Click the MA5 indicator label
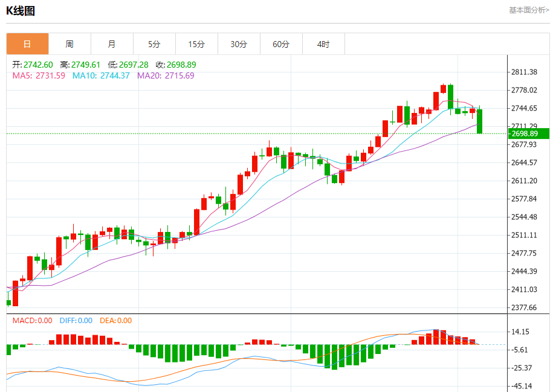The image size is (553, 392). pos(39,76)
